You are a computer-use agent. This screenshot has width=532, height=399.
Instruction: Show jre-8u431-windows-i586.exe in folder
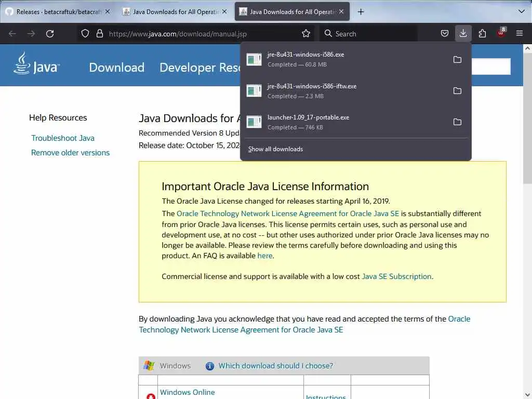point(457,60)
